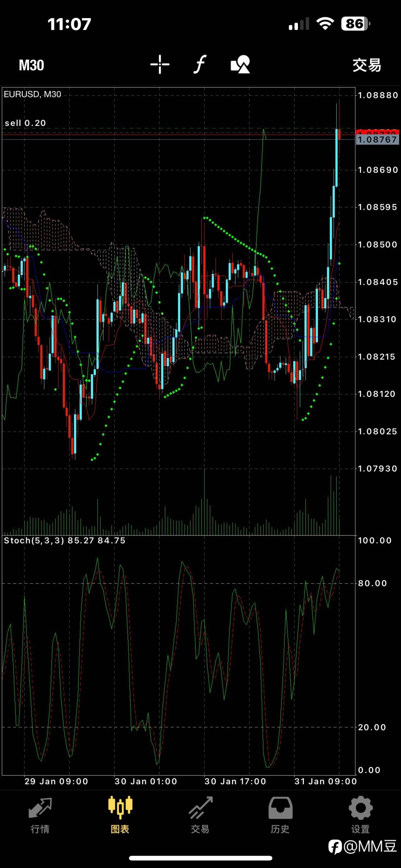Tap the stochastic 100.00 level label
401x868 pixels.
(x=375, y=540)
